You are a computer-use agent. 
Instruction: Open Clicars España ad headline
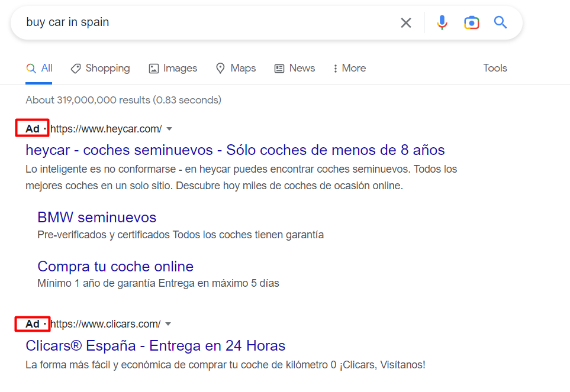pyautogui.click(x=155, y=345)
